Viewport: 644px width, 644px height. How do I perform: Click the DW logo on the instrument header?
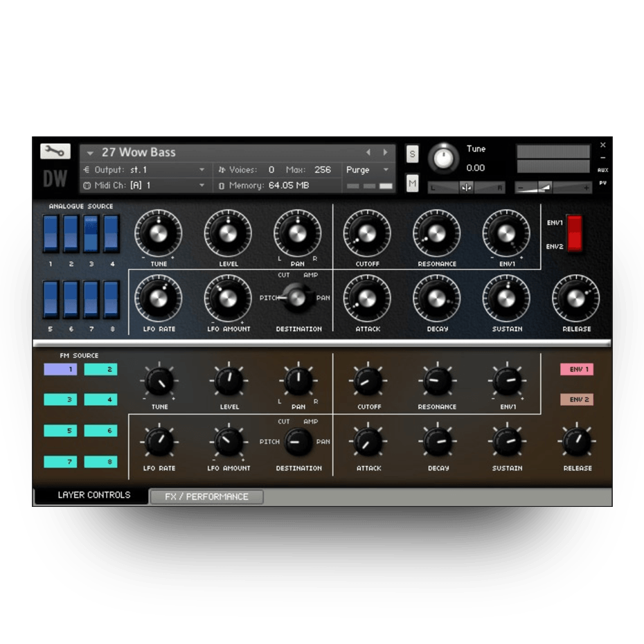55,177
